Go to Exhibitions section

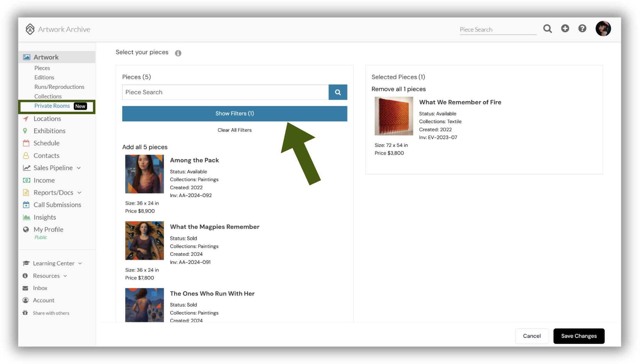coord(49,131)
